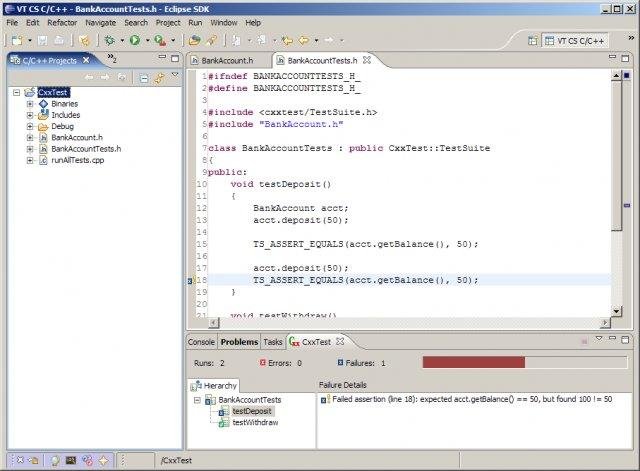Screen dimensions: 640x471
Task: Click failure marker on line 18 gutter
Action: coord(189,281)
